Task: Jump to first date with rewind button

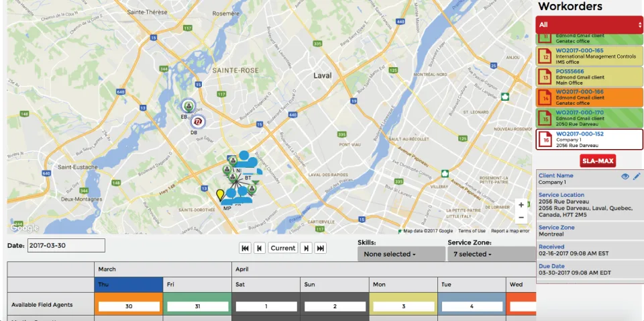Action: (246, 248)
